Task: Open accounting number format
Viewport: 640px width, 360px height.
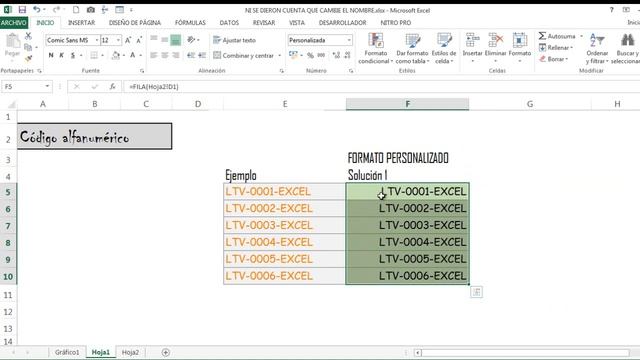Action: 293,55
